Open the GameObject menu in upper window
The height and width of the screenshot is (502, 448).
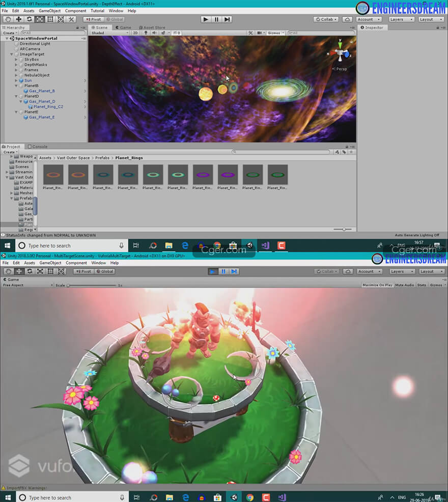point(49,11)
